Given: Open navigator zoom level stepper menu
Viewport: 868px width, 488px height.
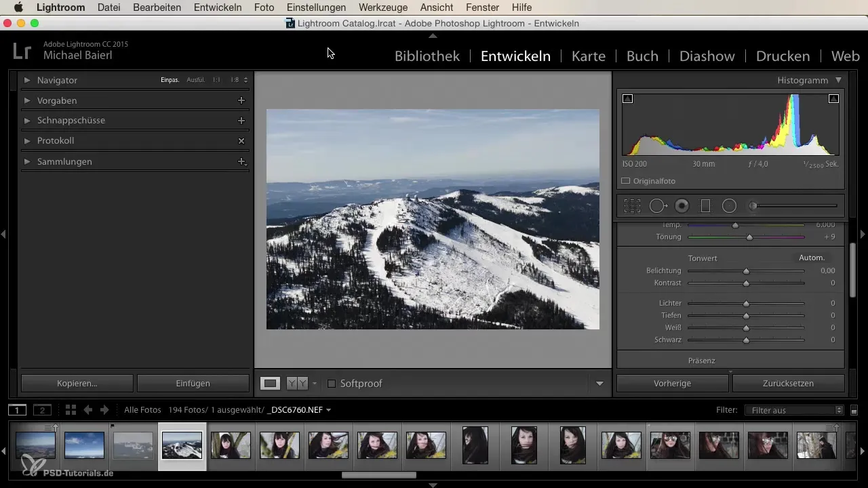Looking at the screenshot, I should (246, 80).
